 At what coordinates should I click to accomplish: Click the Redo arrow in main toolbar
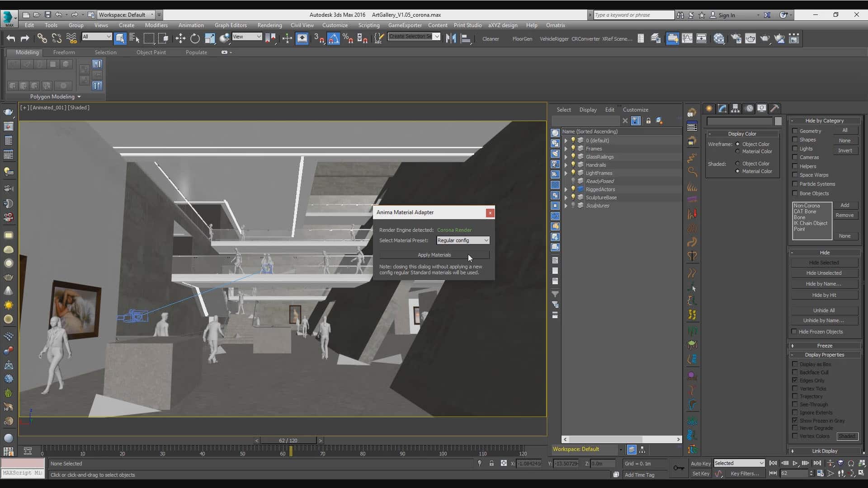point(25,38)
